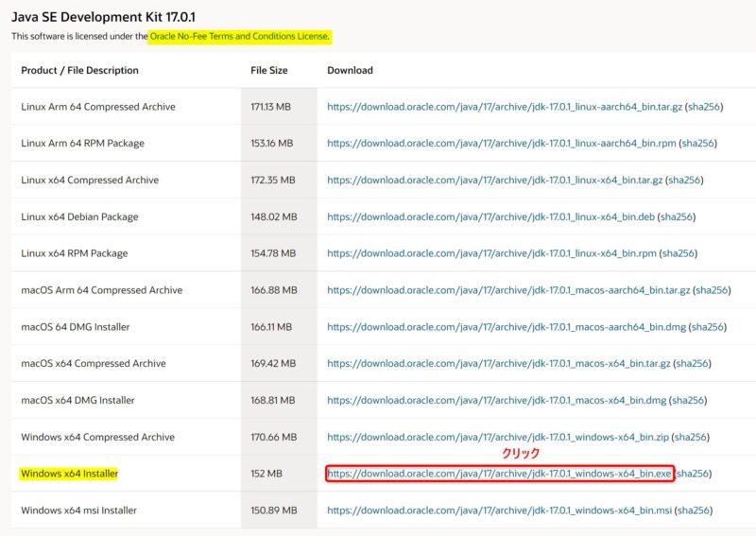The width and height of the screenshot is (756, 536).
Task: Select the Linux x64 Debian Package label
Action: [79, 216]
